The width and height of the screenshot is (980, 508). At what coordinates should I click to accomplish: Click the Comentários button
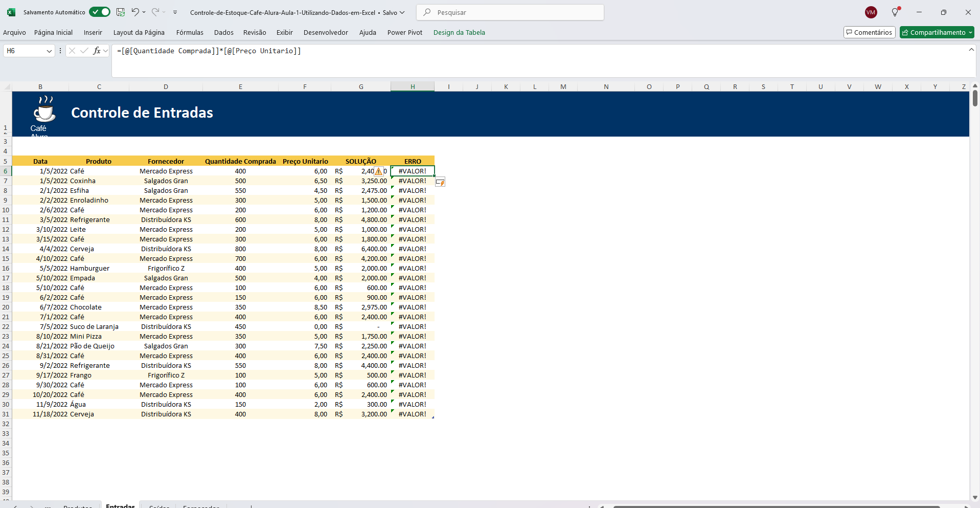[869, 32]
